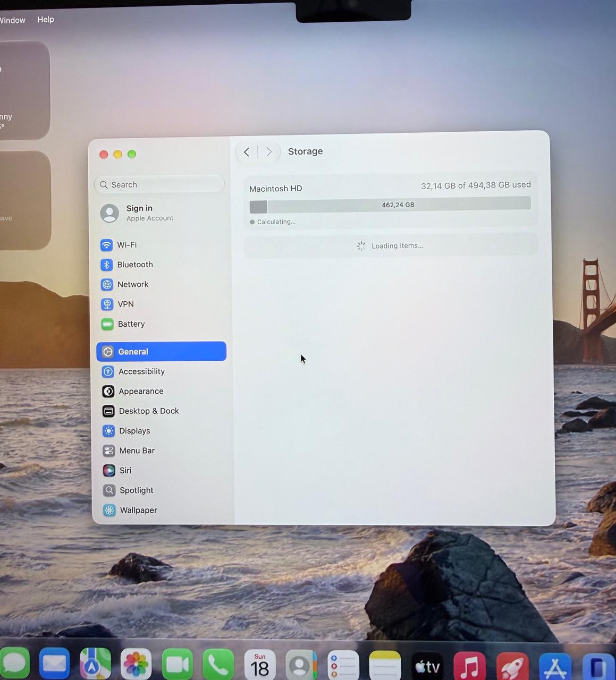Launch Apple TV from the Dock
Viewport: 616px width, 680px height.
point(428,665)
